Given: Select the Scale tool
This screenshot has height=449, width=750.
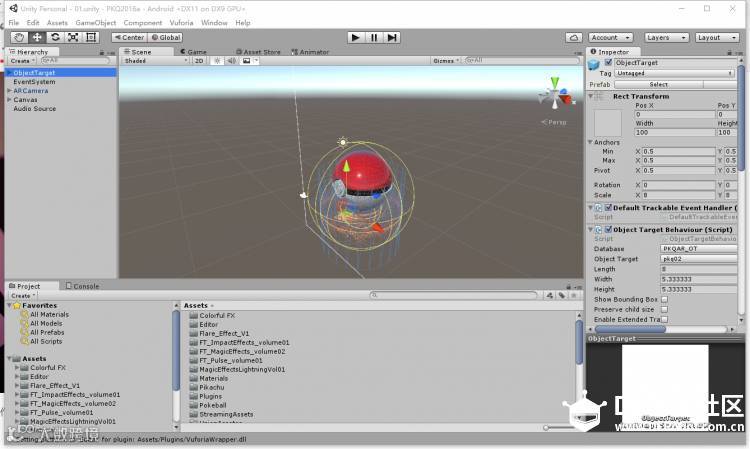Looking at the screenshot, I should [73, 37].
